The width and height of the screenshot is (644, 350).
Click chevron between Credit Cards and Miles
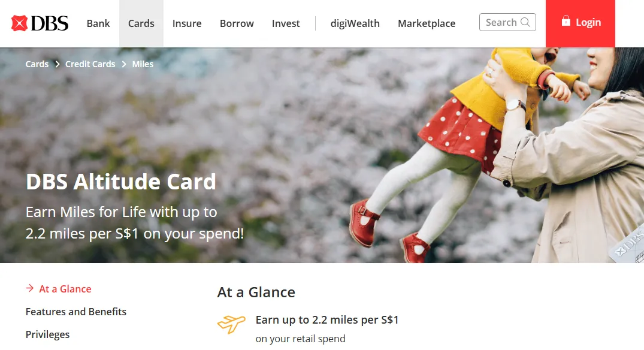coord(123,64)
